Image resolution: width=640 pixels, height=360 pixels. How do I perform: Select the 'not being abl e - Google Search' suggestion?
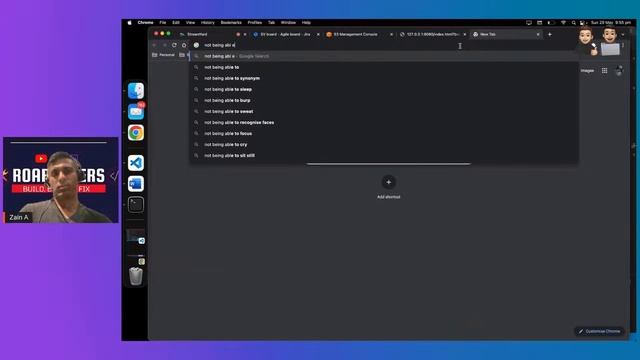(x=384, y=56)
